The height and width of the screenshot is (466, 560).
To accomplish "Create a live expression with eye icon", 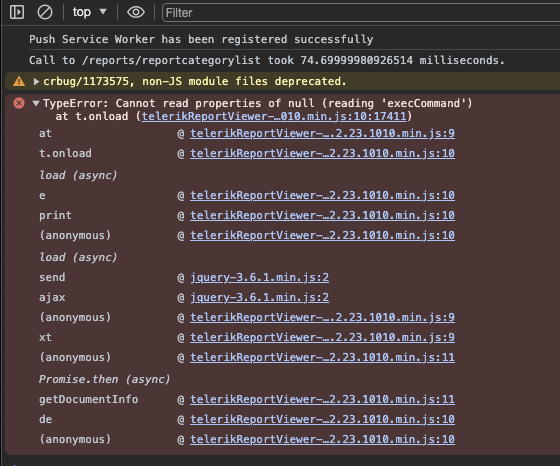I will click(136, 12).
